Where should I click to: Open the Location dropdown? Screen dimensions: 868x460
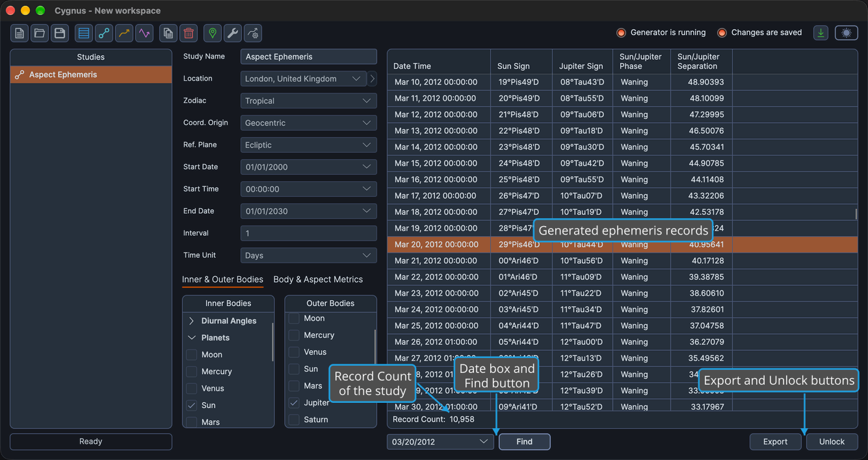click(x=304, y=79)
